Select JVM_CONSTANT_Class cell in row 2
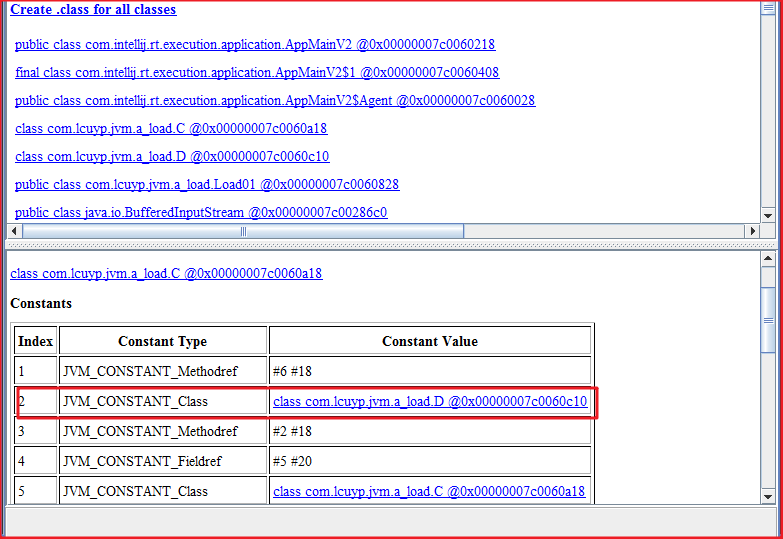 [x=163, y=401]
